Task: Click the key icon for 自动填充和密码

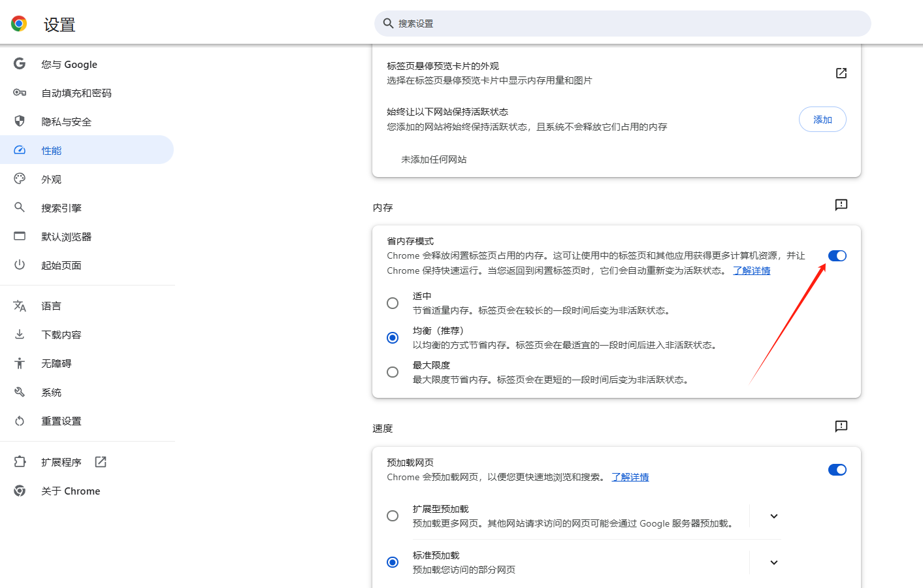Action: [x=20, y=93]
